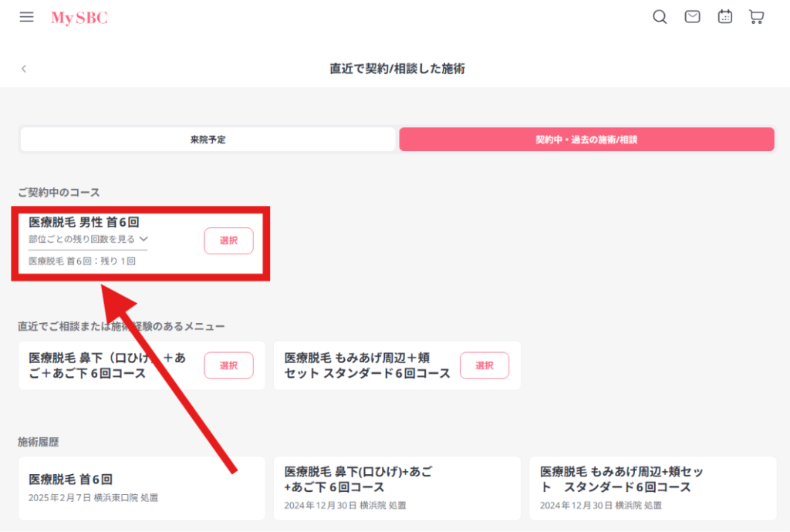Click the 施術履歴 heading
Viewport: 790px width, 532px height.
39,442
